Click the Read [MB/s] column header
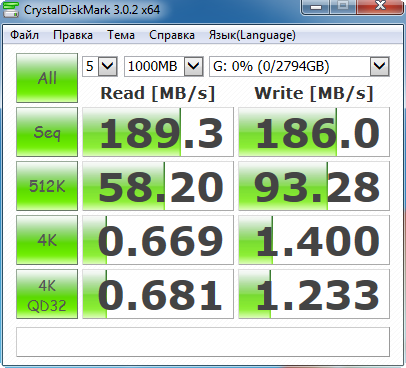Viewport: 406px width, 368px height. tap(158, 93)
